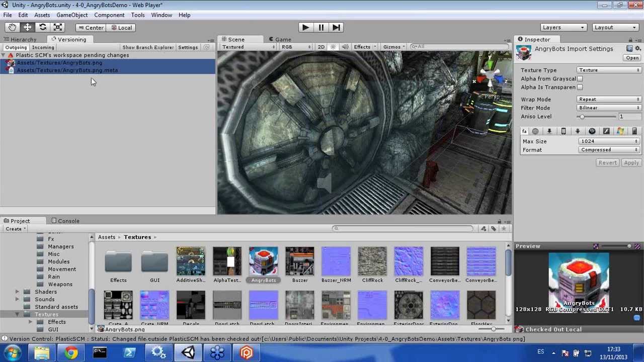The width and height of the screenshot is (644, 362).
Task: Select the Rotate tool in the toolbar
Action: 42,27
